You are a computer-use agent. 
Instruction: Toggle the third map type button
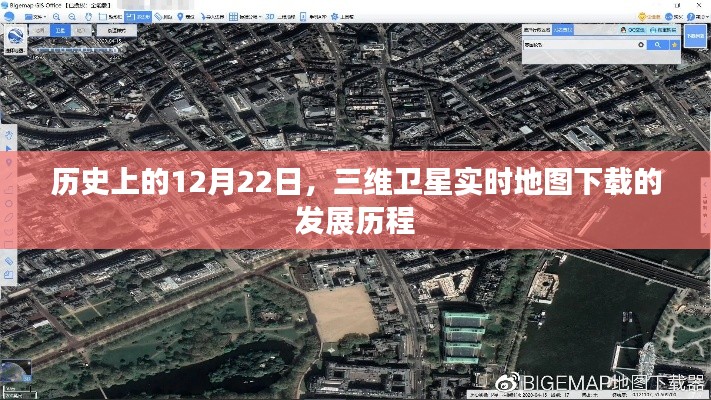coord(79,30)
